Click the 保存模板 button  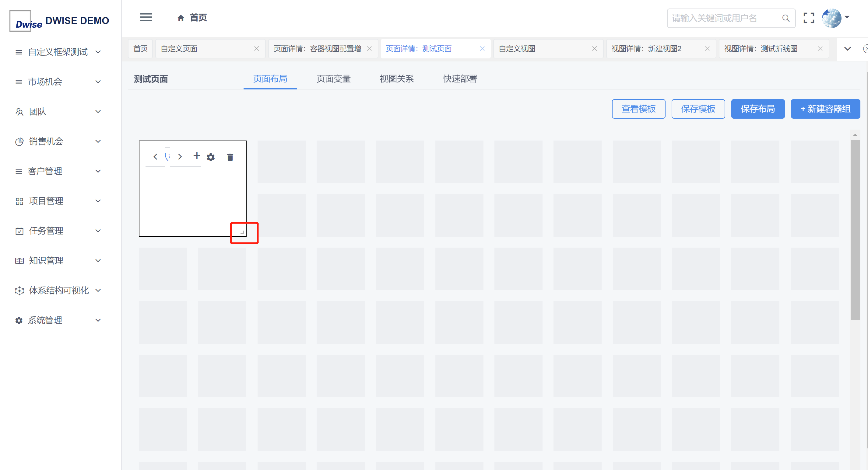[698, 109]
